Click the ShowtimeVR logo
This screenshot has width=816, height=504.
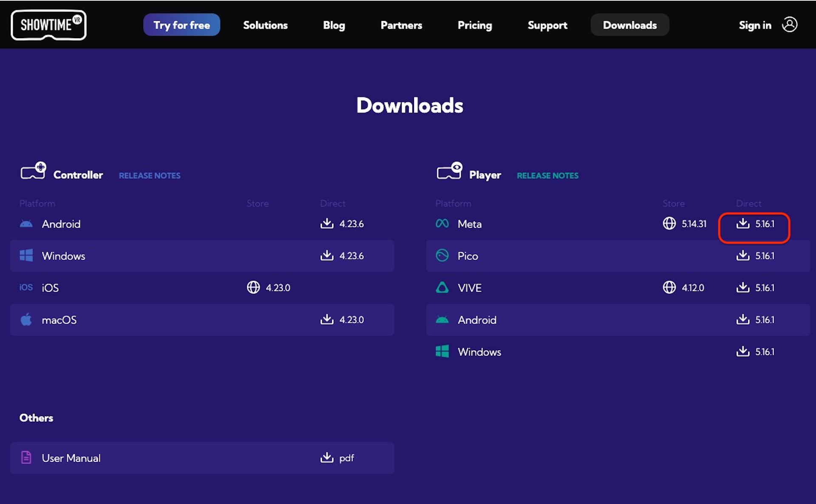48,25
